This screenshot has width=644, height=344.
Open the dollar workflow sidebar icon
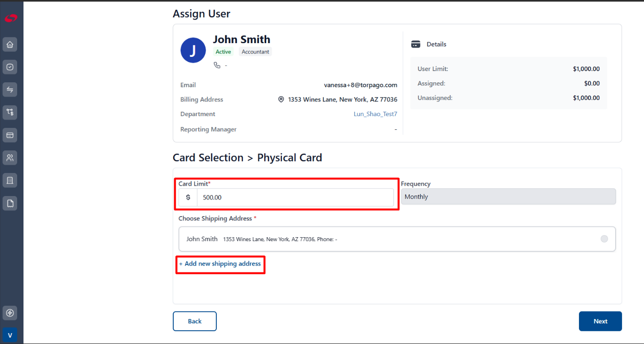(10, 112)
